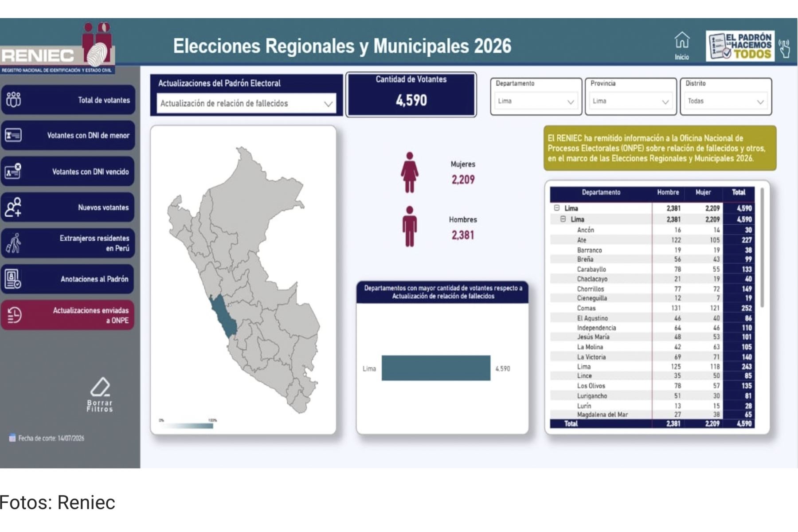Open the Departamento dropdown
Screen dimensions: 798x532
(536, 101)
